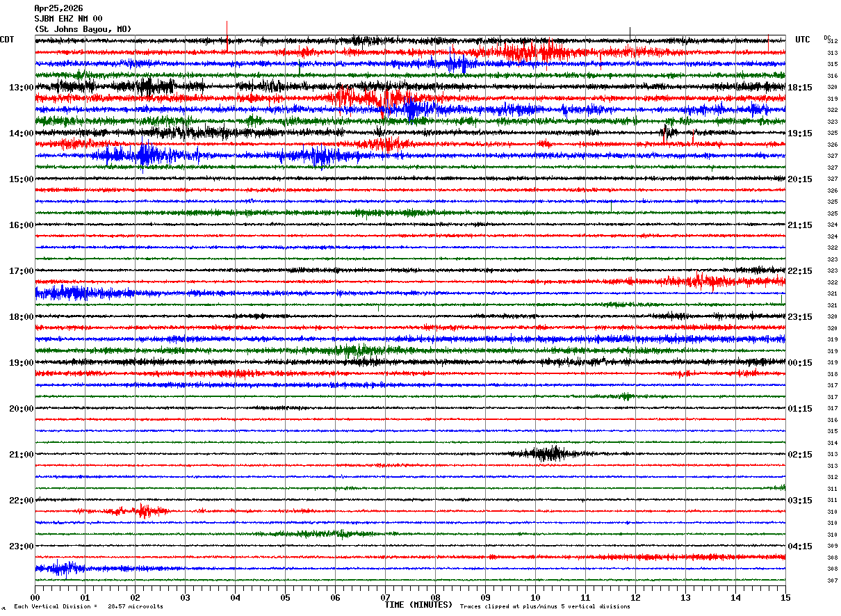Screen dimensions: 841x616
Task: Select the 13:00 CDT time label
Action: point(21,88)
